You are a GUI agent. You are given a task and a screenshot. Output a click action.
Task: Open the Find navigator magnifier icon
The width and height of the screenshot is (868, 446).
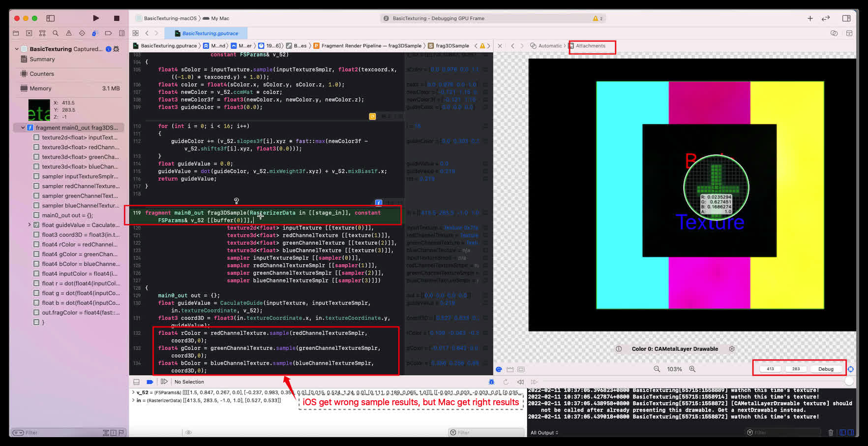point(56,33)
